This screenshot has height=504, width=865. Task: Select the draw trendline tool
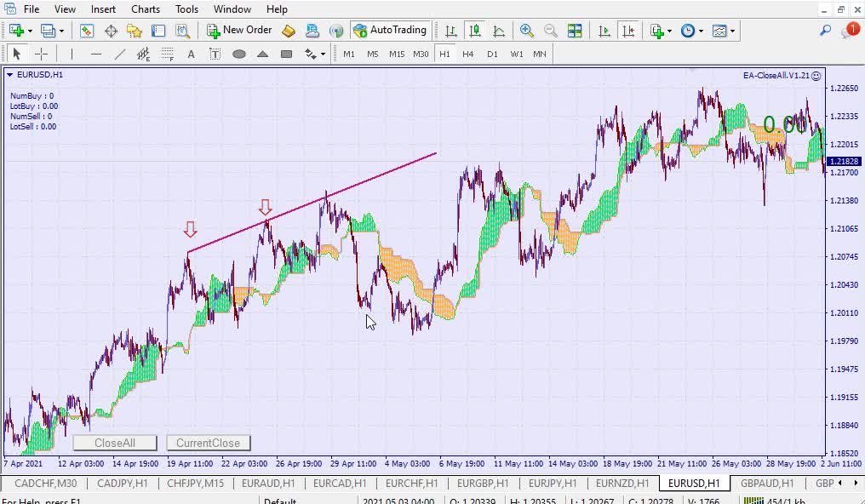point(120,54)
